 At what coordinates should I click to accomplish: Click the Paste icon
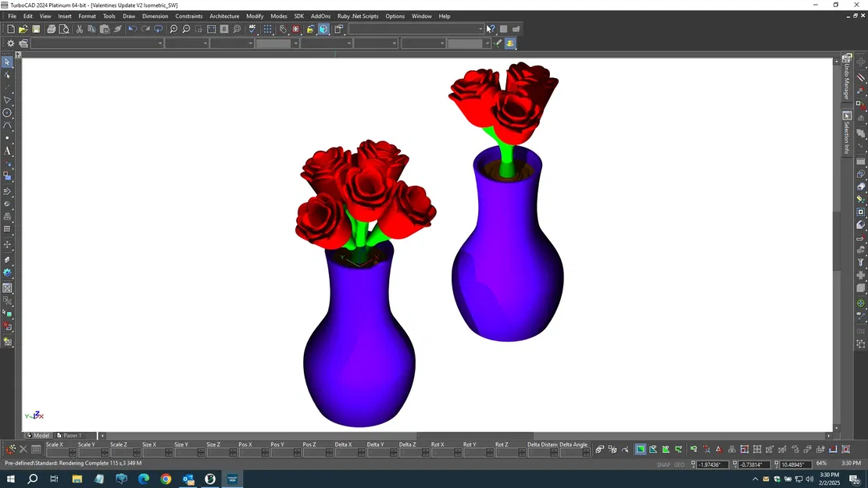pos(105,29)
